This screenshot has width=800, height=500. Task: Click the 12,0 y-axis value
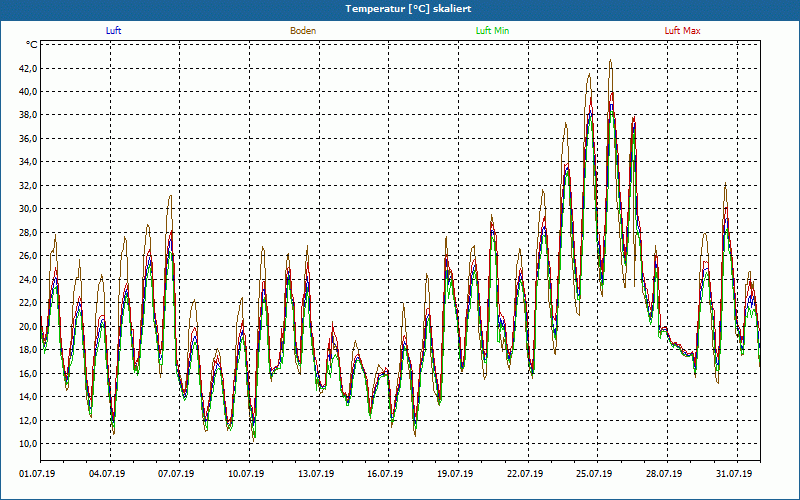28,420
